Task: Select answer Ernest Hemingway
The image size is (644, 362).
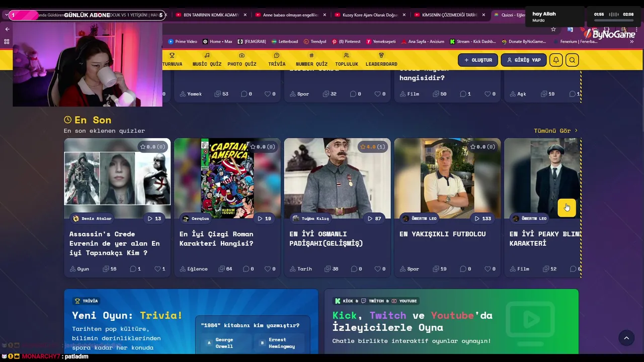Action: (279, 343)
